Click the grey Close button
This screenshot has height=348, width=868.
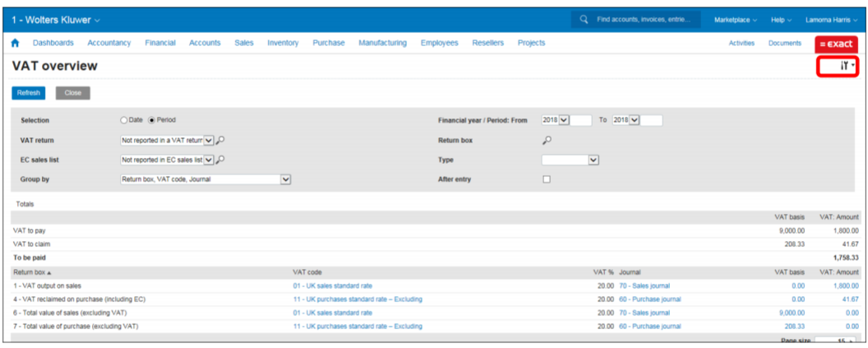click(x=72, y=93)
